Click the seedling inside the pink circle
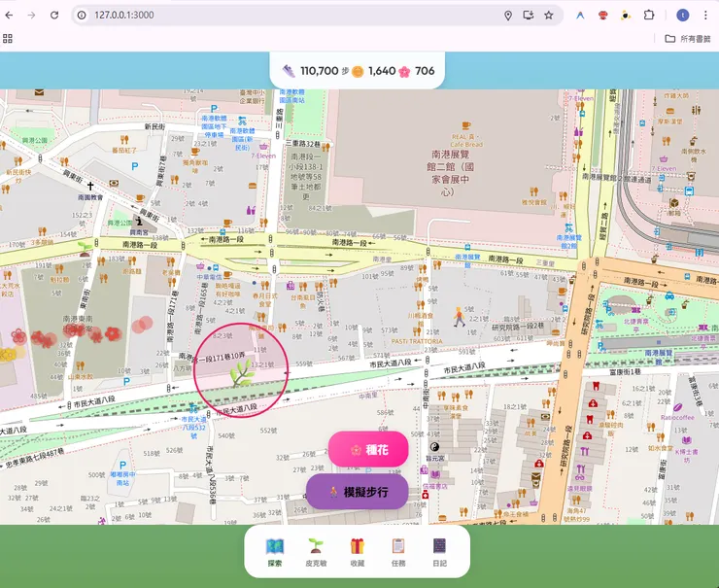 (242, 372)
